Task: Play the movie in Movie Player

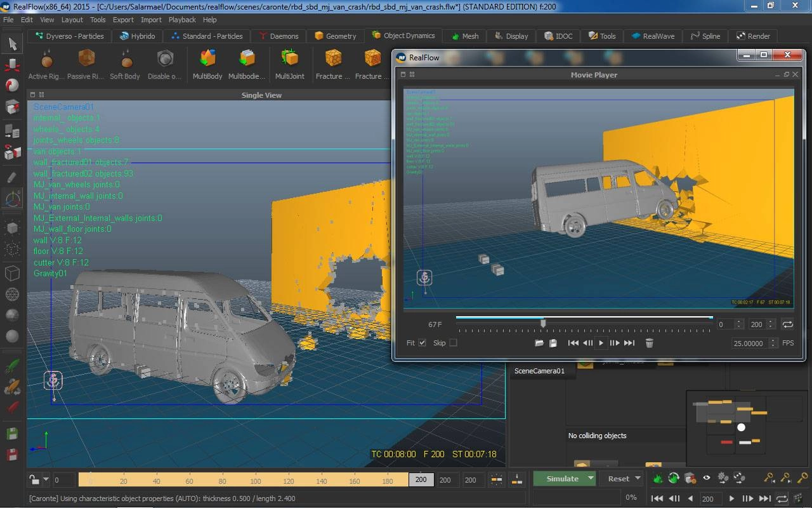Action: pyautogui.click(x=601, y=343)
